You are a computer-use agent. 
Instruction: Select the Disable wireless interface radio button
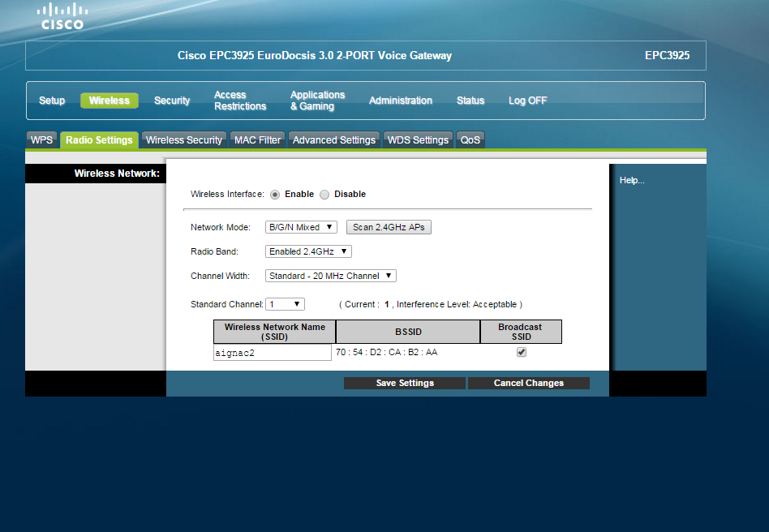[x=324, y=195]
